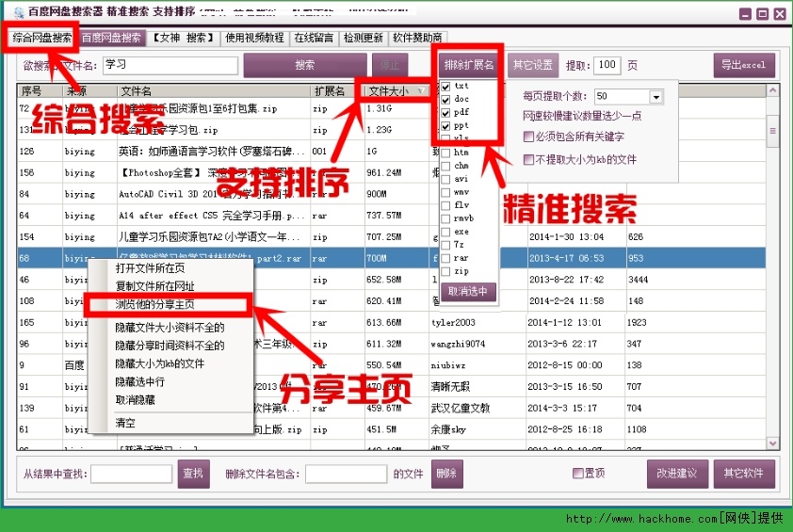The image size is (793, 532).
Task: Check the wmv extension checkbox
Action: (x=445, y=192)
